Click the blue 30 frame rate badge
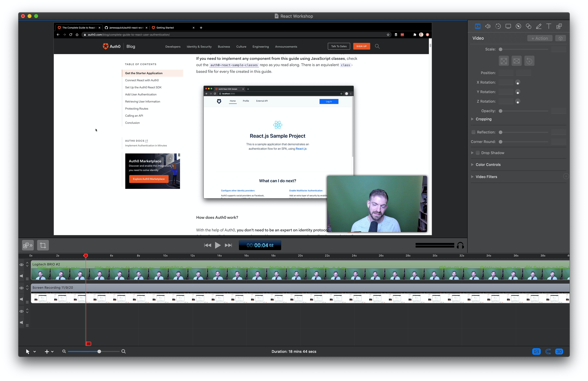Viewport: 588px width, 381px height. pos(559,351)
